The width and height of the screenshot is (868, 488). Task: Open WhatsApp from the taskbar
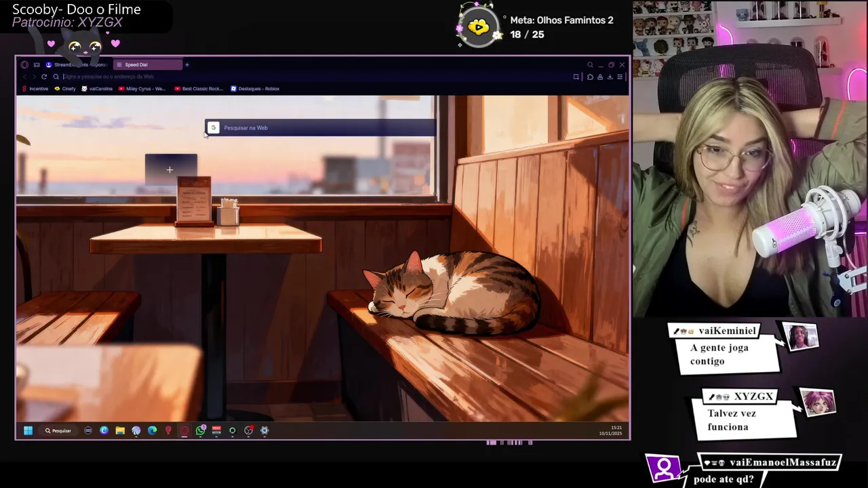(x=201, y=430)
